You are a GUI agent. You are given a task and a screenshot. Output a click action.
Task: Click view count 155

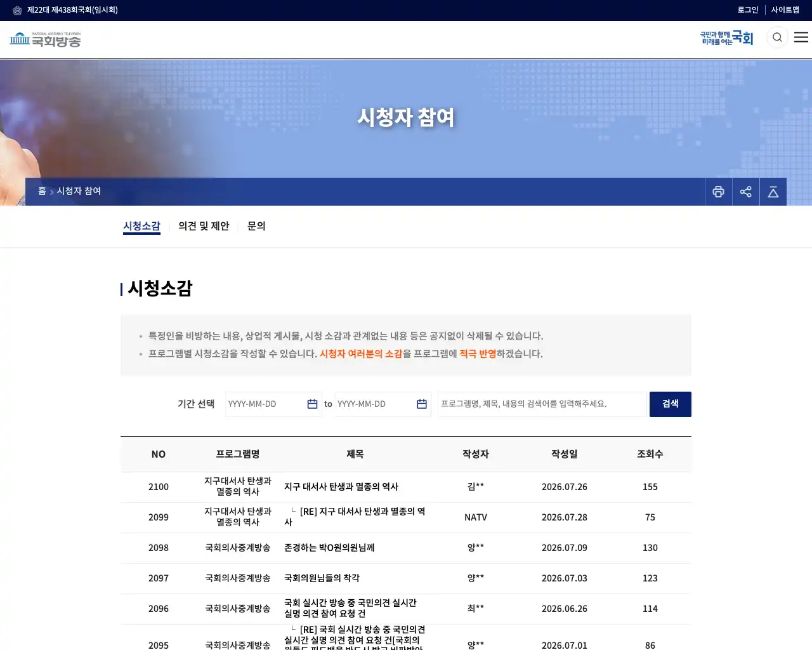point(650,487)
